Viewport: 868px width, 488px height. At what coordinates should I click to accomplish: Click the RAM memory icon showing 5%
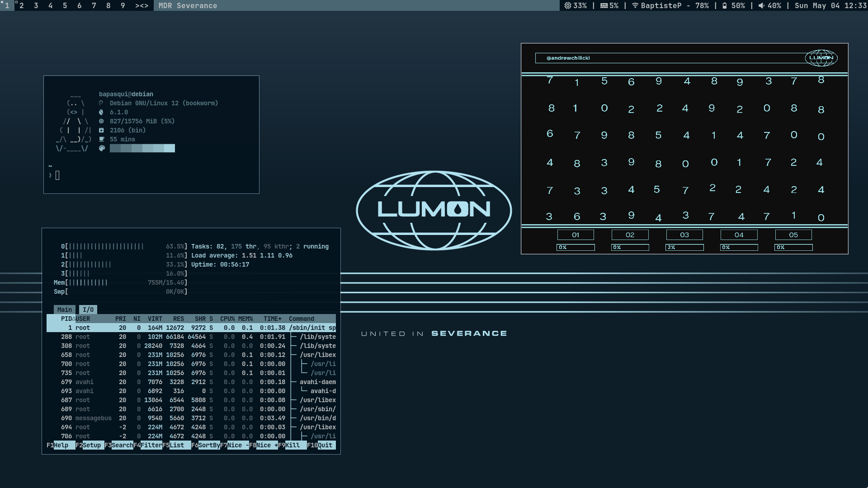[x=604, y=5]
